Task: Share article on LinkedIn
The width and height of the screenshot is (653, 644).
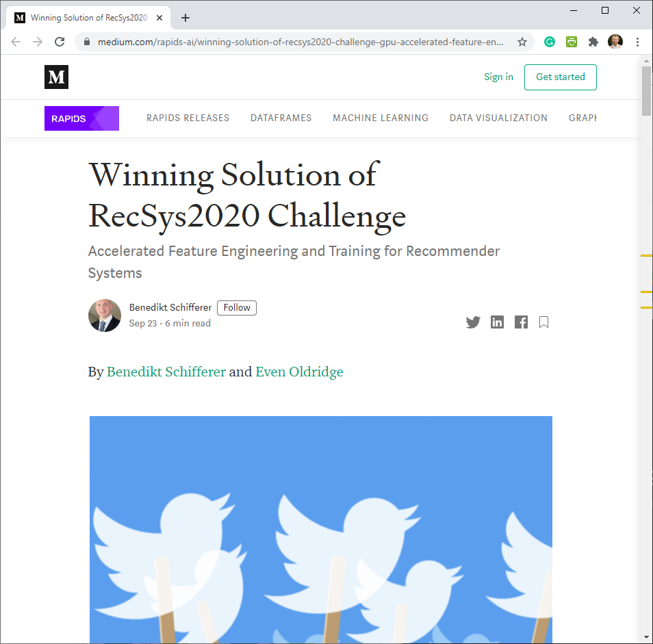Action: click(x=497, y=322)
